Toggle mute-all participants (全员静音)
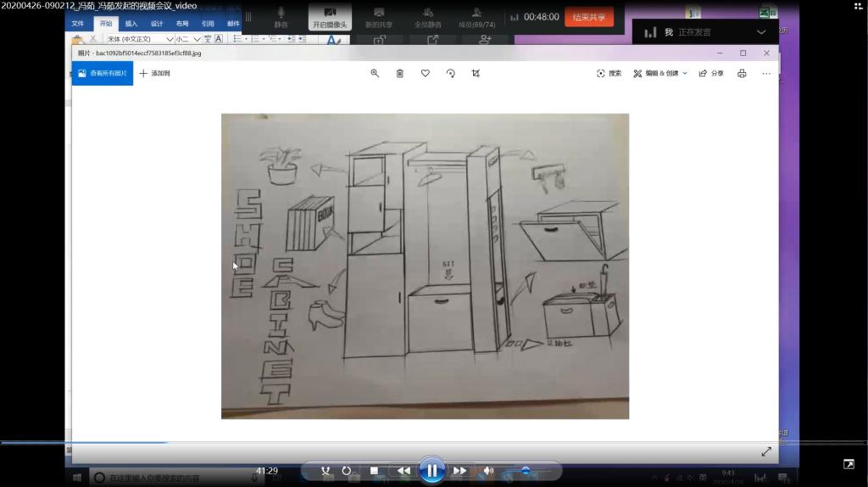 tap(427, 17)
